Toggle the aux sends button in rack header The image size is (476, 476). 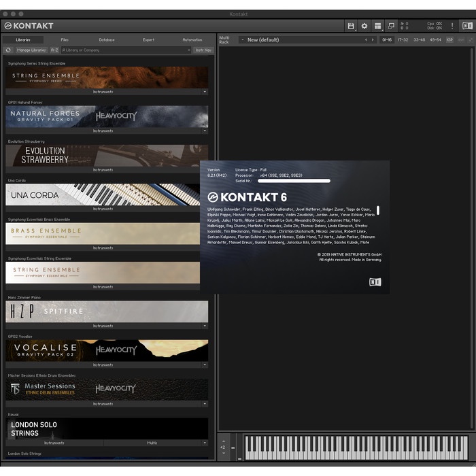point(461,39)
